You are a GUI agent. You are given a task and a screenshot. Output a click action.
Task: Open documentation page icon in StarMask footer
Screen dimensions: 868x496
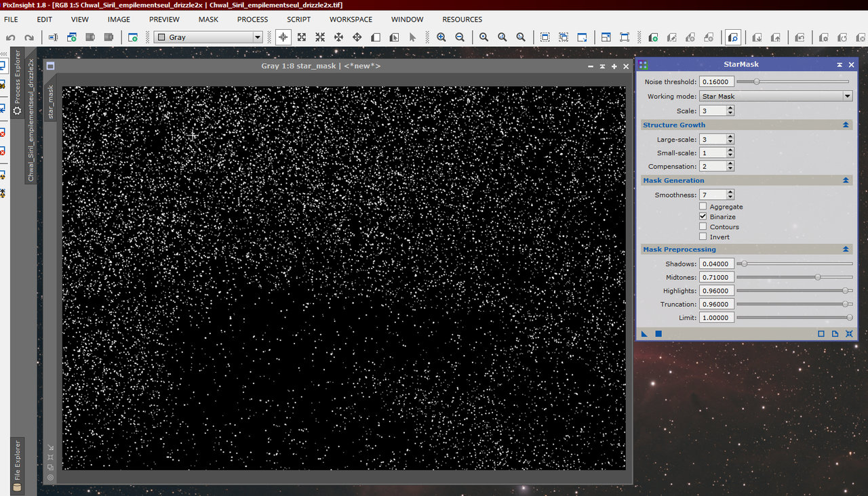click(x=835, y=334)
